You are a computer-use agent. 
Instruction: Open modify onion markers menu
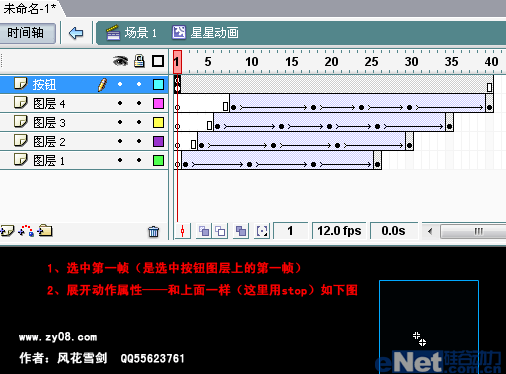pyautogui.click(x=262, y=231)
